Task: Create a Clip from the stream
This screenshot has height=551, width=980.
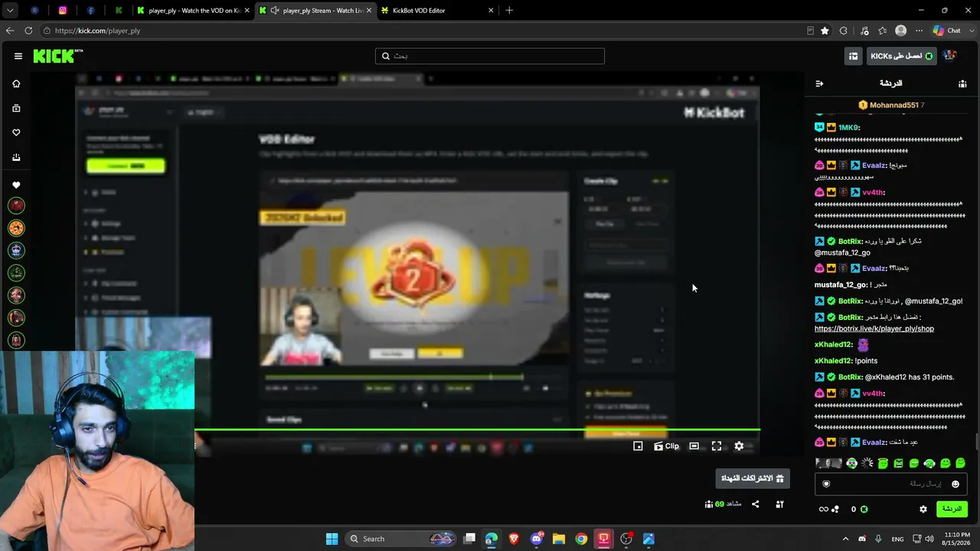Action: click(666, 446)
